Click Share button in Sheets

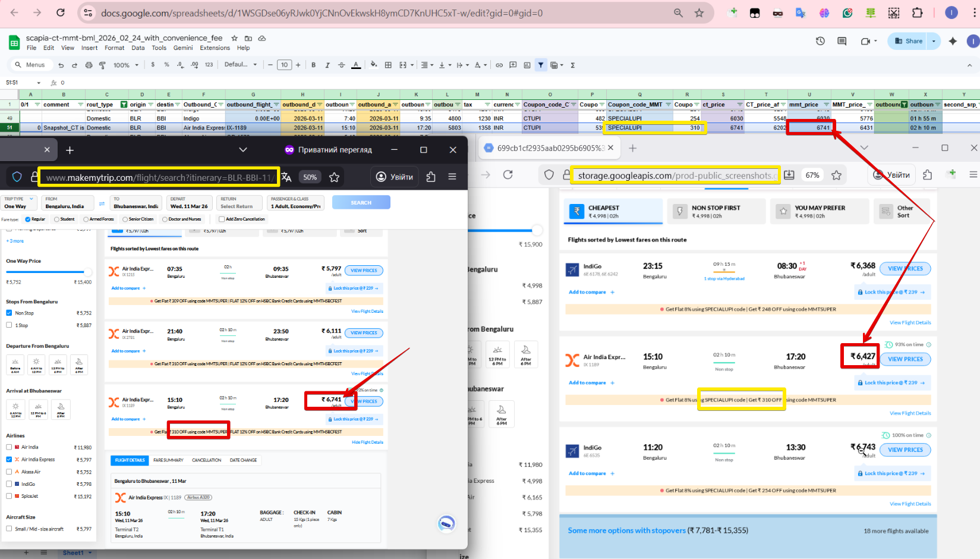(x=909, y=41)
